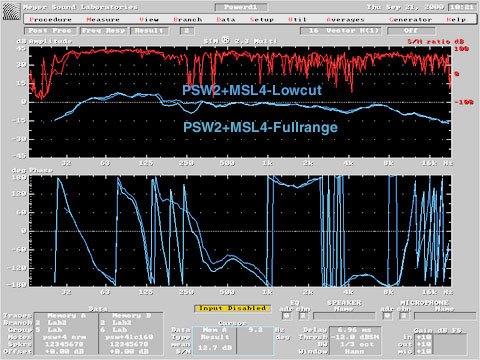
Task: Click the date Thu Sep 21, 2000
Action: (405, 7)
